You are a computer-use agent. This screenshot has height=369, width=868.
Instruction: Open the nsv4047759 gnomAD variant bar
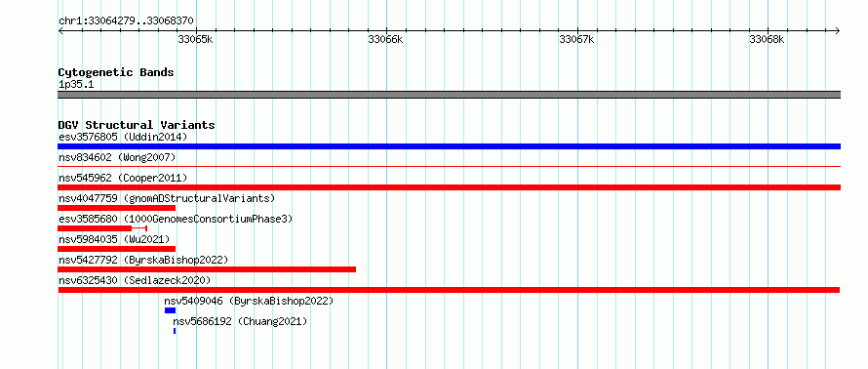(x=116, y=208)
